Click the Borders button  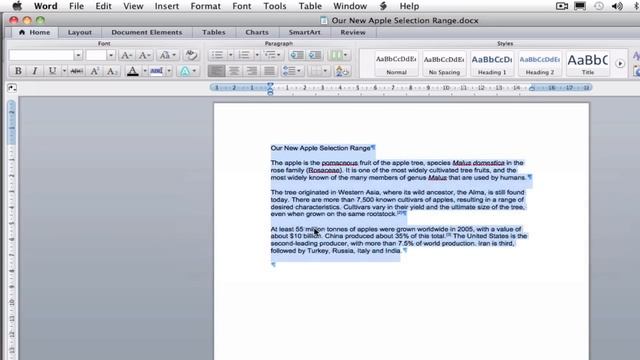pos(315,71)
